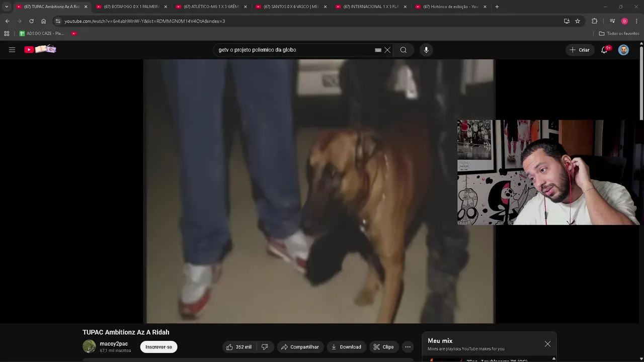Click the page vertical scrollbar
The height and width of the screenshot is (362, 644).
(641, 83)
